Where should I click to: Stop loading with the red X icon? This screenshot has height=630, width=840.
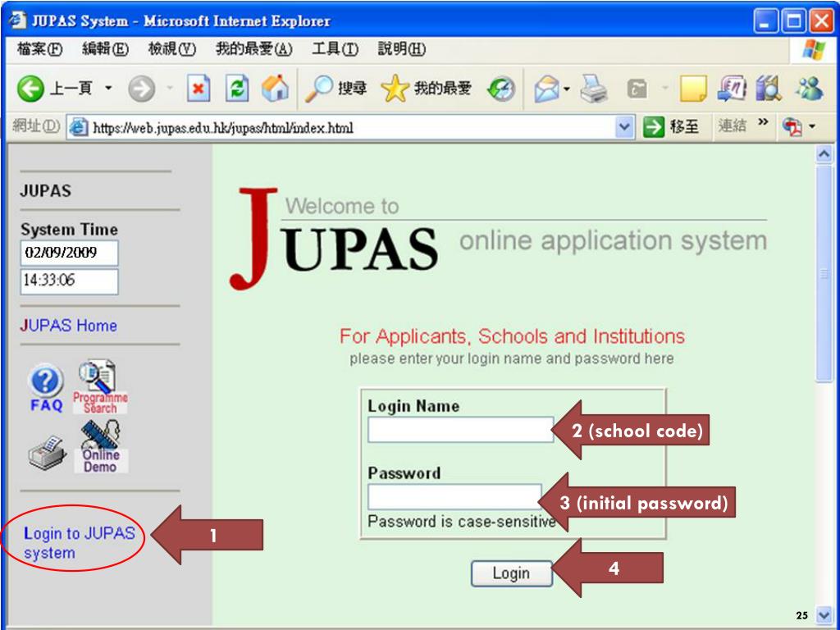pyautogui.click(x=199, y=89)
